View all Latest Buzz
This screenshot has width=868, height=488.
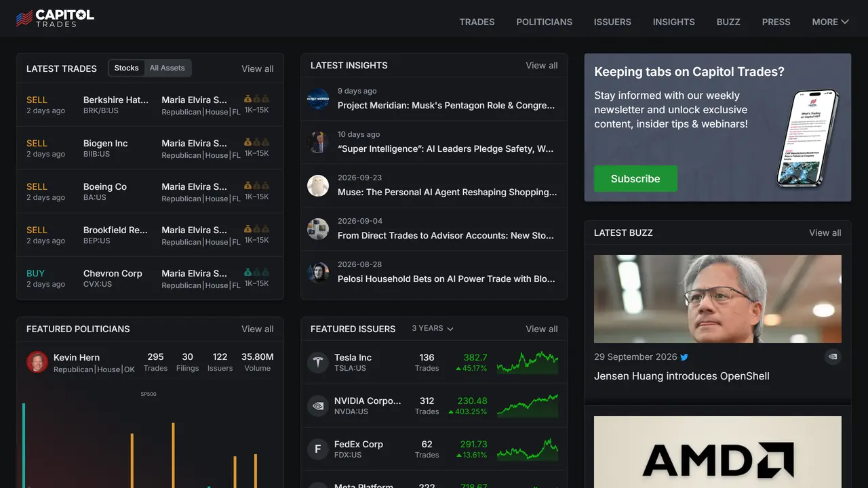pos(825,232)
